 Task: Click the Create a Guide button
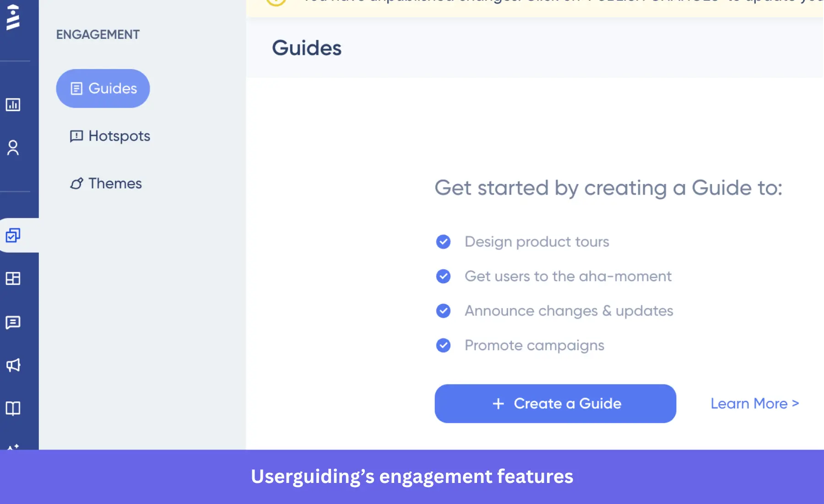(x=555, y=403)
